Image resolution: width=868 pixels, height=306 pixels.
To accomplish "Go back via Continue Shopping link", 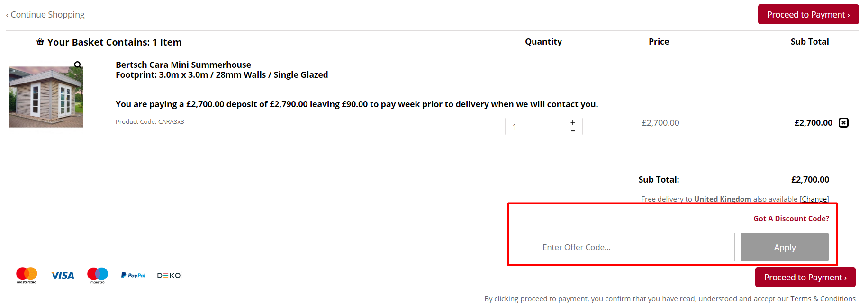I will tap(45, 15).
